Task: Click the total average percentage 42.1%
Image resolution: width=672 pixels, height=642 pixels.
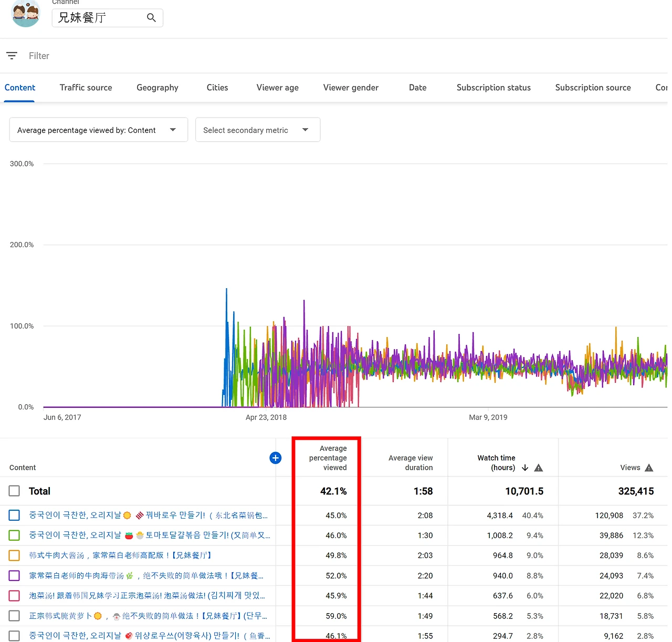Action: point(333,491)
